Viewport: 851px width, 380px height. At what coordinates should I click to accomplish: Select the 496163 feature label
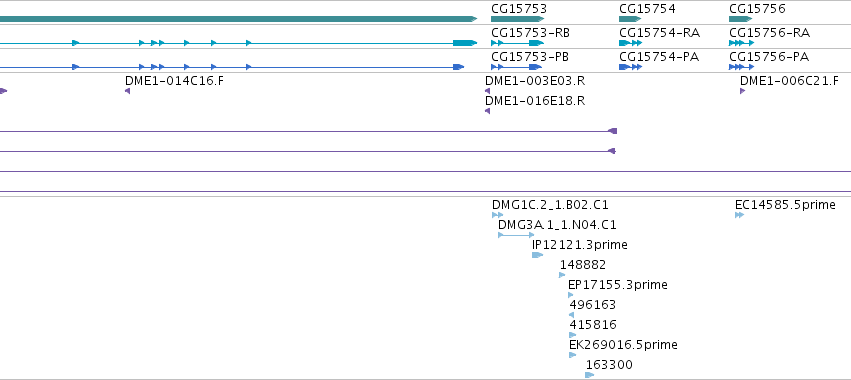pos(593,305)
